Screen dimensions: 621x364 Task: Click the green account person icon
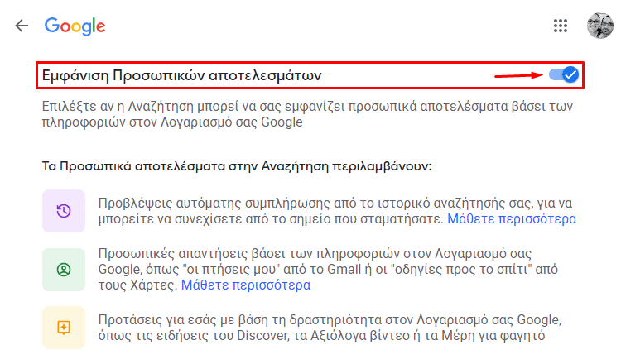click(x=64, y=270)
